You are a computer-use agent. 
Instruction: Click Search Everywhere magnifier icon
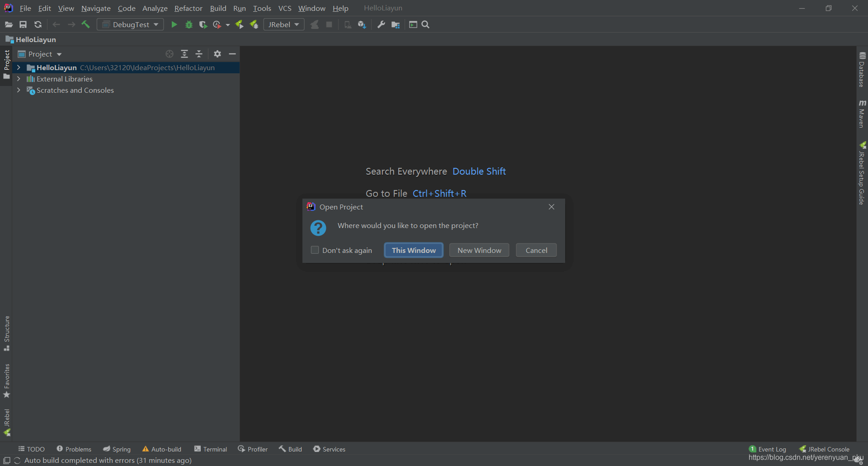pyautogui.click(x=425, y=24)
